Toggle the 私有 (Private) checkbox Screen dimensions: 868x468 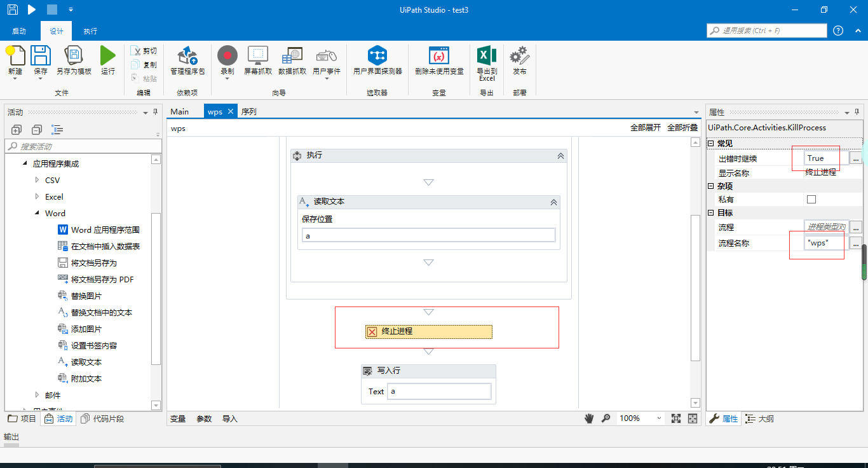click(811, 200)
